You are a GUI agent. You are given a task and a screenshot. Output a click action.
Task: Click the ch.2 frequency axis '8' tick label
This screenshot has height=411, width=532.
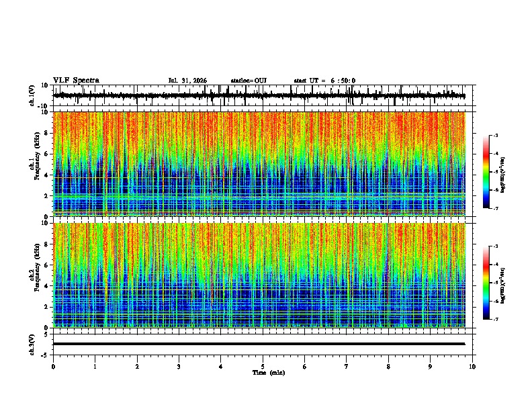pos(46,244)
